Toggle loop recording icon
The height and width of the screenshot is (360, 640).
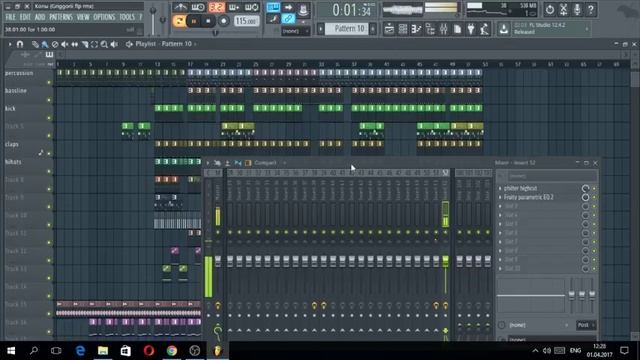coord(251,7)
